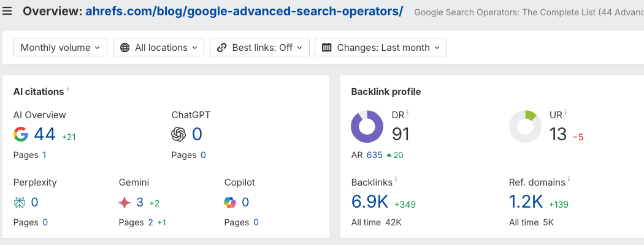
Task: Click the UR value 13
Action: pos(558,134)
